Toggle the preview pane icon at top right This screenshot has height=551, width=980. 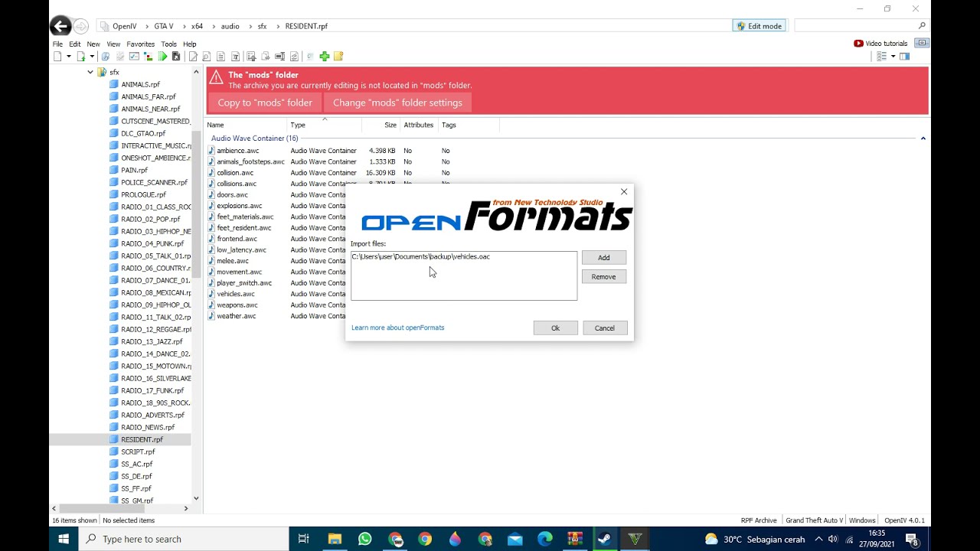pyautogui.click(x=904, y=57)
